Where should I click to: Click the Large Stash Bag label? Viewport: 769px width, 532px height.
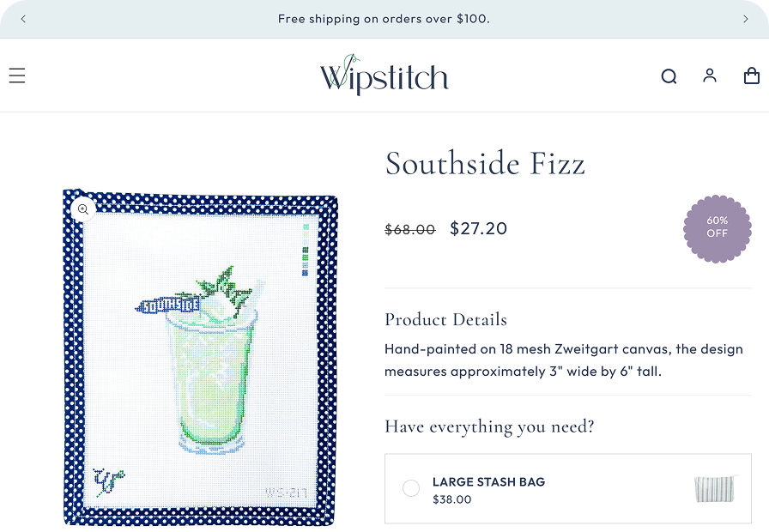click(488, 481)
